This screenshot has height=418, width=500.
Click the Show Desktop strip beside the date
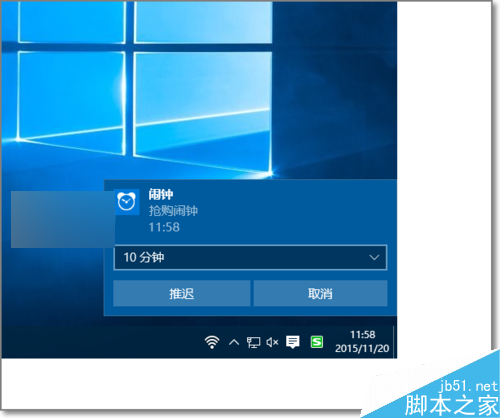(395, 342)
